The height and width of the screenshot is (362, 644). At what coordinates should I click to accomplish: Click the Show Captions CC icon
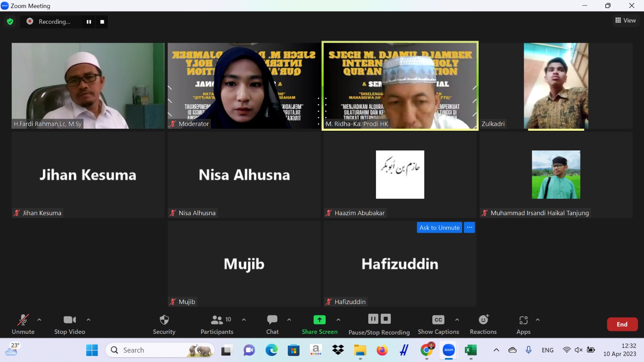click(x=438, y=320)
